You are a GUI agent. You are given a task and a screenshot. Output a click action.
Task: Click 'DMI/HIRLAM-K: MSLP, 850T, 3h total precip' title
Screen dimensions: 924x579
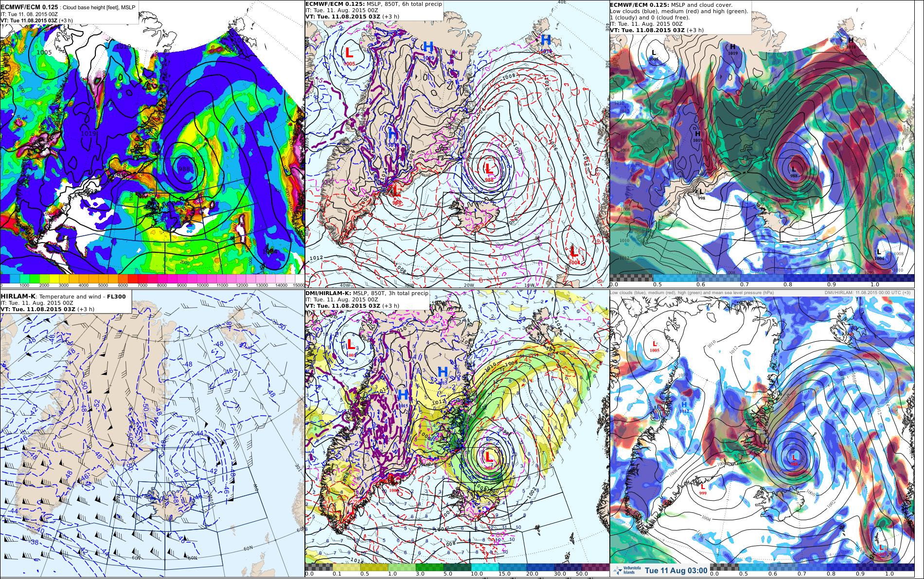point(367,293)
